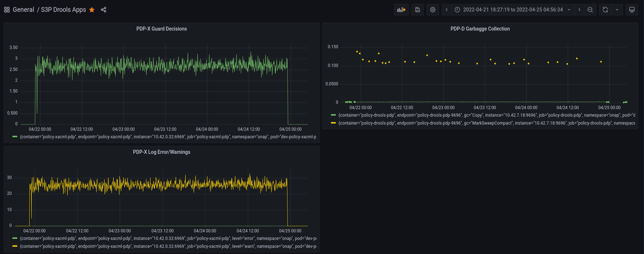Click the dashboard grid icon beside General
Screen dimensions: 644x254
[x=7, y=10]
